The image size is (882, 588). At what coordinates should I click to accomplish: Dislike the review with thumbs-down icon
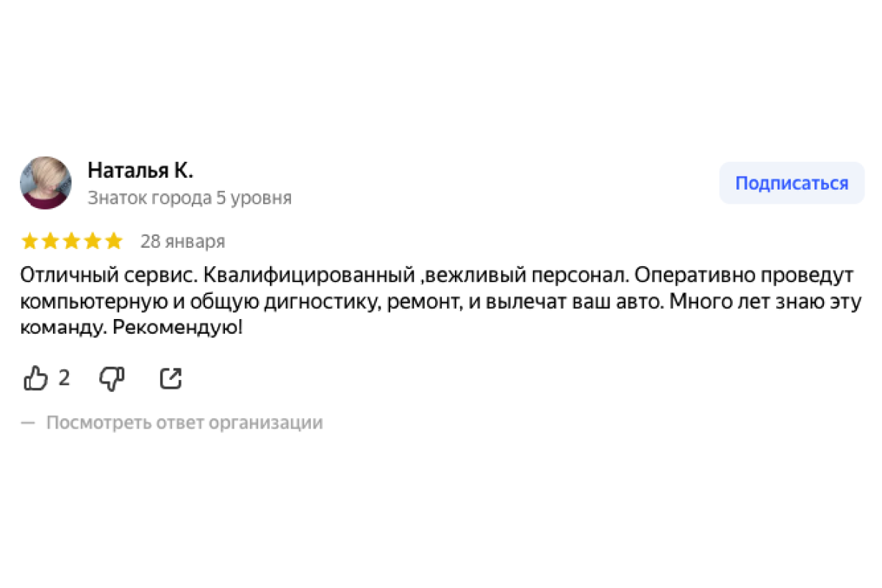pos(112,379)
